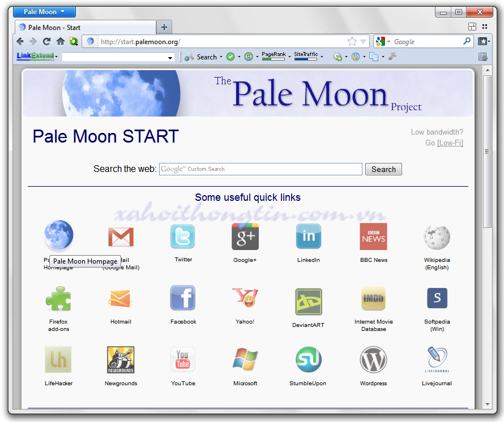Expand the LinkExtend Search dropdown arrow

221,57
